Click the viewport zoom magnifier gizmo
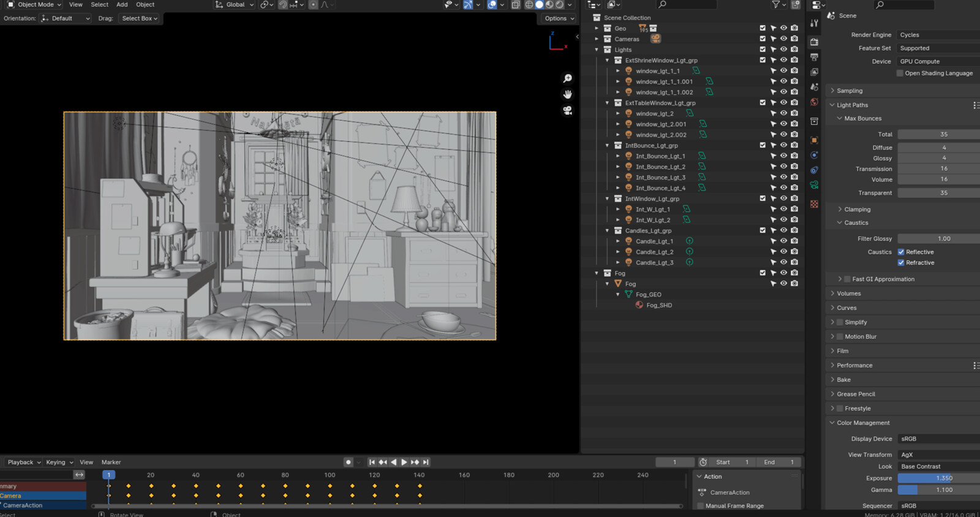Image resolution: width=980 pixels, height=517 pixels. [x=568, y=78]
